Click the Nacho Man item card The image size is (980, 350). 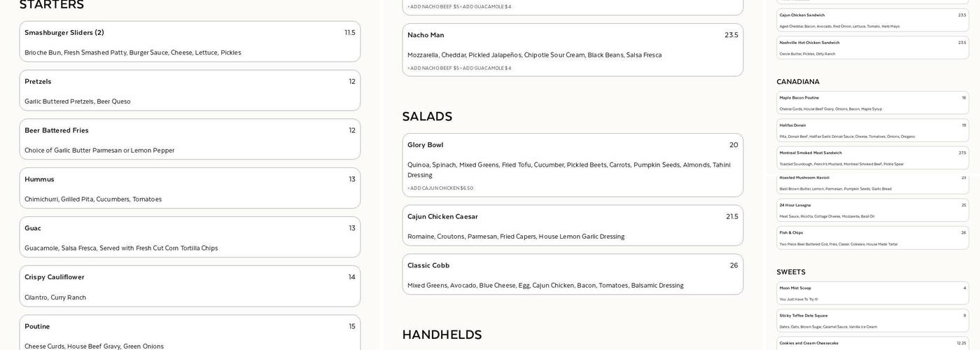[x=573, y=50]
